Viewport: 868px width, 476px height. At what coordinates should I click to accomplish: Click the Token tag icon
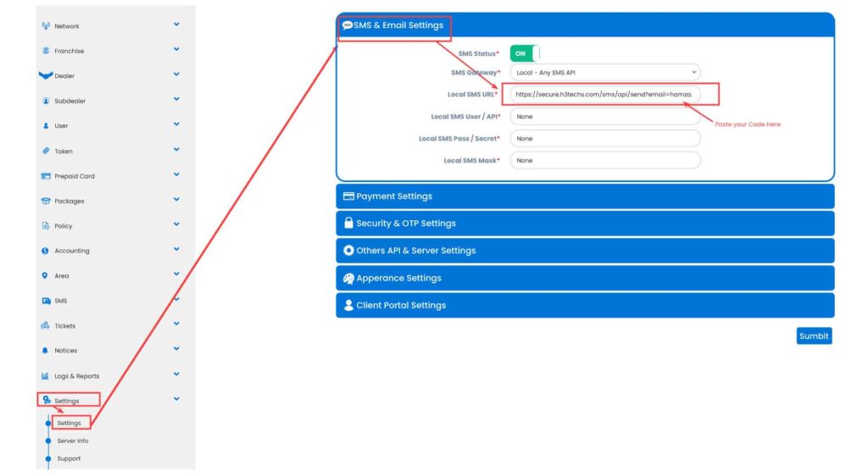click(46, 151)
